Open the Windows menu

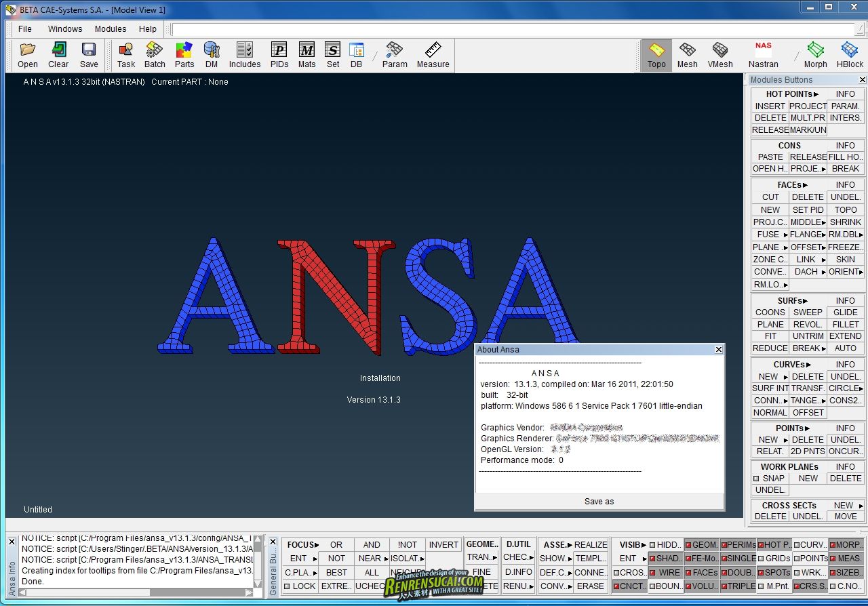(65, 29)
